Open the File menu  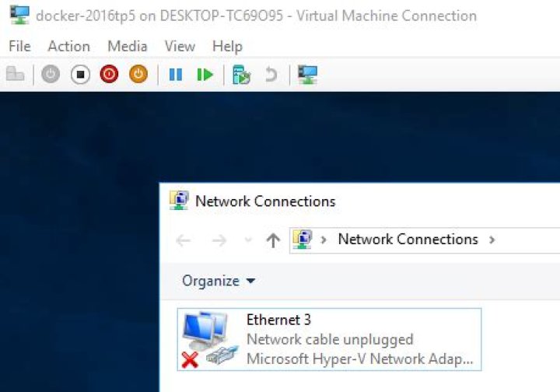point(19,47)
